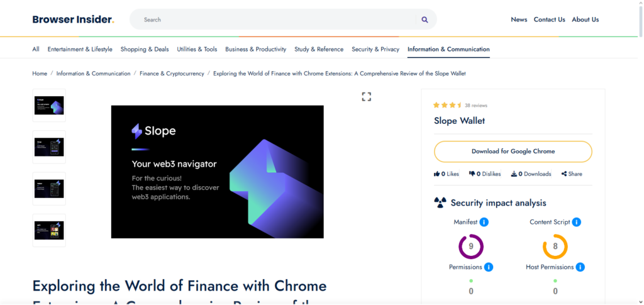Click the Downloads icon

pyautogui.click(x=514, y=174)
